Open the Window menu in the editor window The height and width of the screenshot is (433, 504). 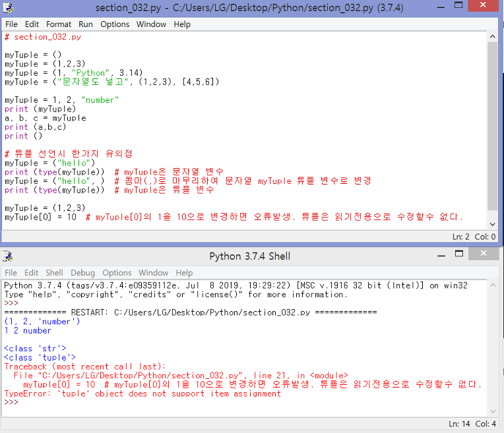pos(151,24)
